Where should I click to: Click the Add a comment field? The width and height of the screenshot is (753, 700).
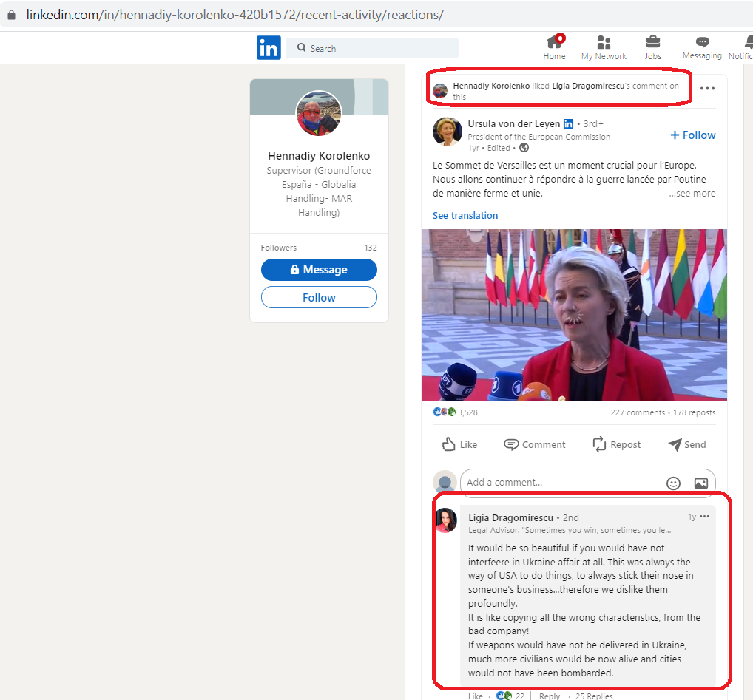[x=588, y=482]
